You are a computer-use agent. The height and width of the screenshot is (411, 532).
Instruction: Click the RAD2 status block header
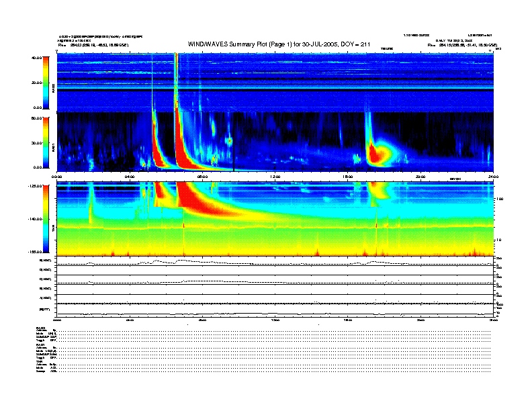pos(40,328)
